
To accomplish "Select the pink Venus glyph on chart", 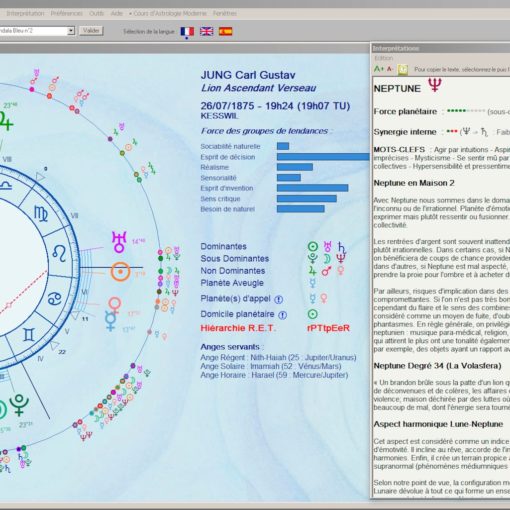I will (x=115, y=305).
